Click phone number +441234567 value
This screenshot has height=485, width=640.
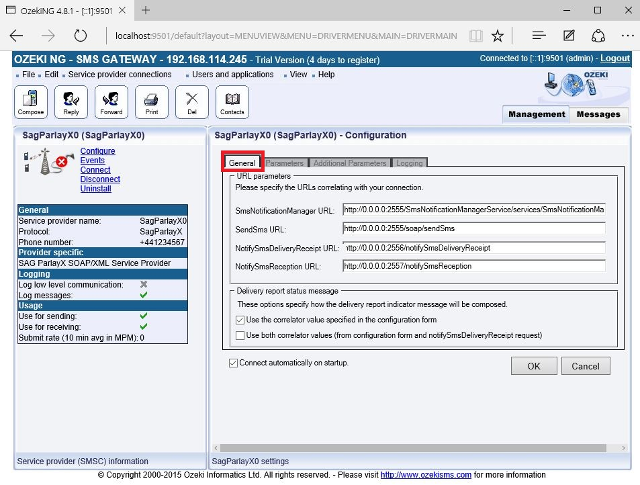click(162, 242)
